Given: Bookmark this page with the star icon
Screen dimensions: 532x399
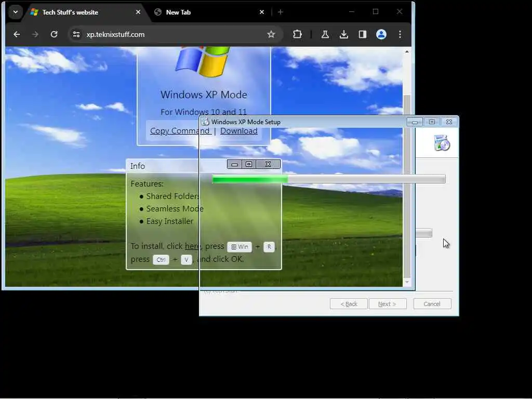Looking at the screenshot, I should click(x=271, y=34).
